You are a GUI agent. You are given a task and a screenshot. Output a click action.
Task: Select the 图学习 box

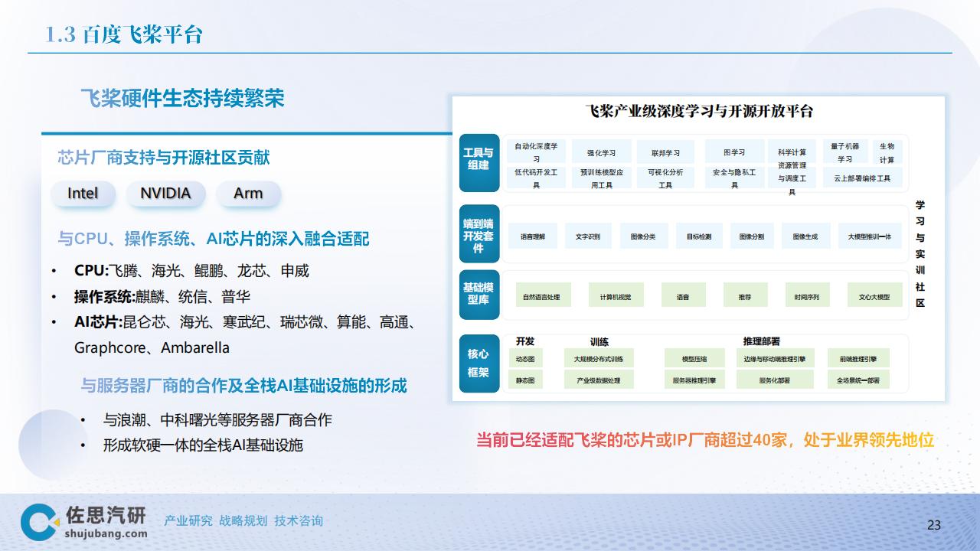point(734,152)
